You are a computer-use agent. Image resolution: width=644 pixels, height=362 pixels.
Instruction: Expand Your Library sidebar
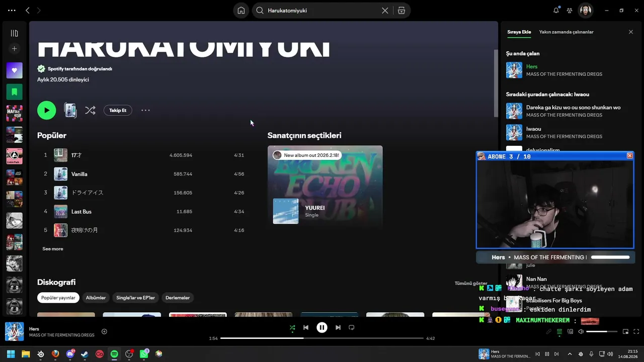coord(14,33)
